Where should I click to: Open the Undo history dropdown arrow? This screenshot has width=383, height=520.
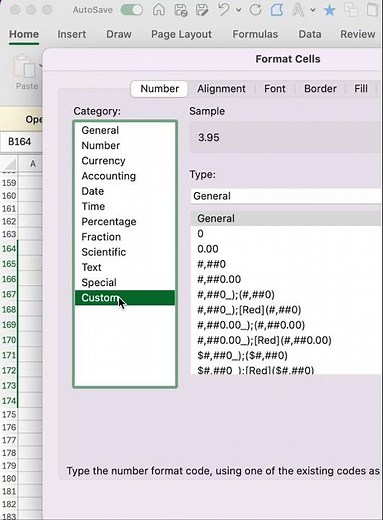tap(239, 10)
